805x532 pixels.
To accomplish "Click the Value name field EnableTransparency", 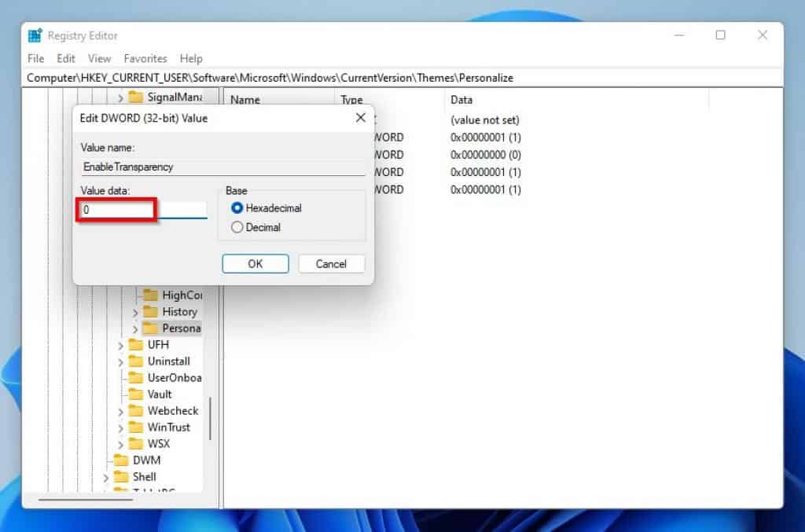I will coord(222,167).
